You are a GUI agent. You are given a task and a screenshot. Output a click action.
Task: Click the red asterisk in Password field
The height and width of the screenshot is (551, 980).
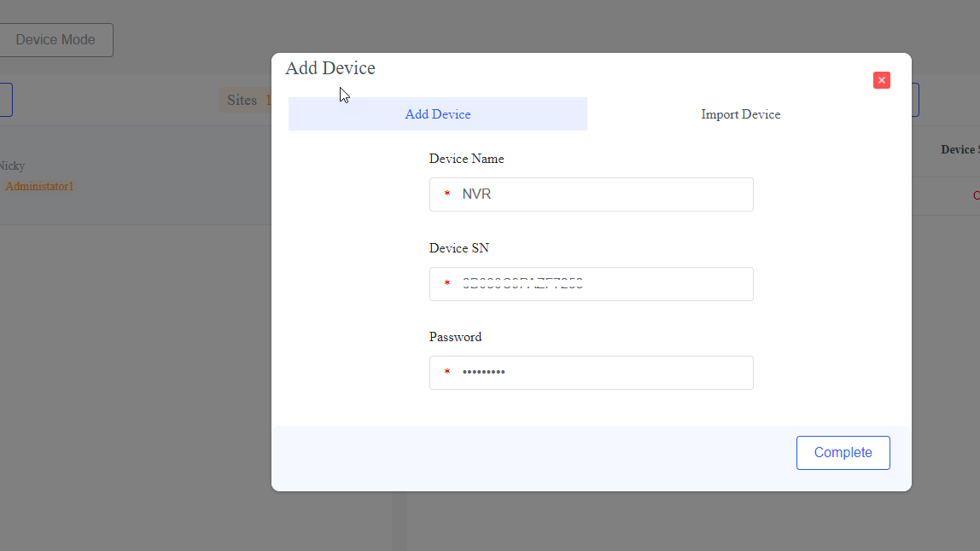(x=446, y=373)
